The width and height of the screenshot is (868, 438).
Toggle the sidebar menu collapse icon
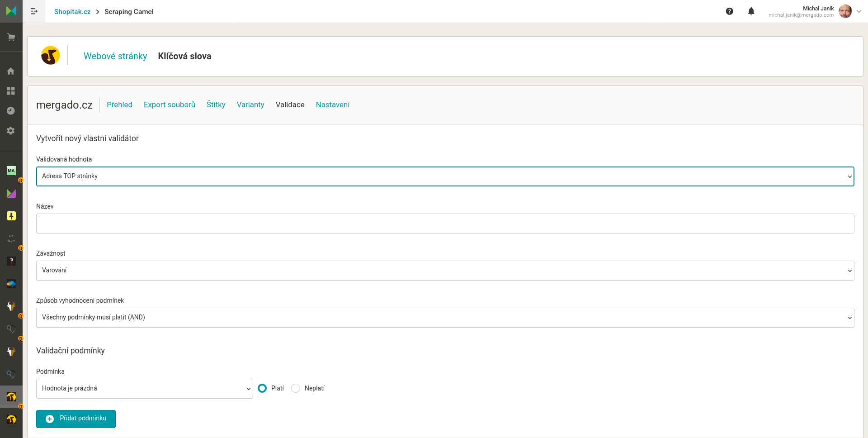pyautogui.click(x=34, y=11)
